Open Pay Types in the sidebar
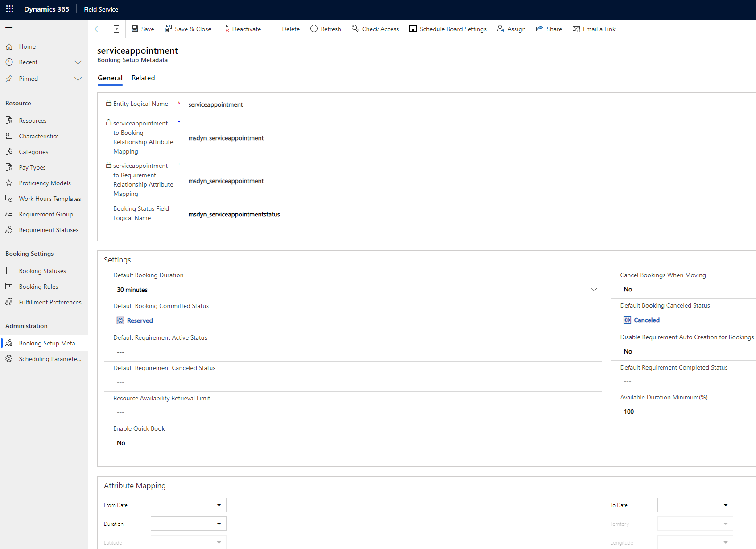756x549 pixels. pyautogui.click(x=44, y=167)
